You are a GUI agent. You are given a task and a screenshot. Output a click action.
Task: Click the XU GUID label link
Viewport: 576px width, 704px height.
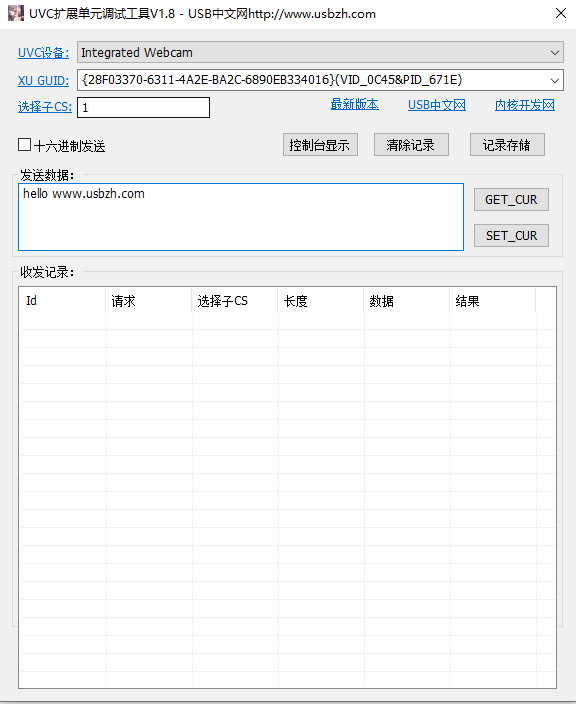pos(44,81)
